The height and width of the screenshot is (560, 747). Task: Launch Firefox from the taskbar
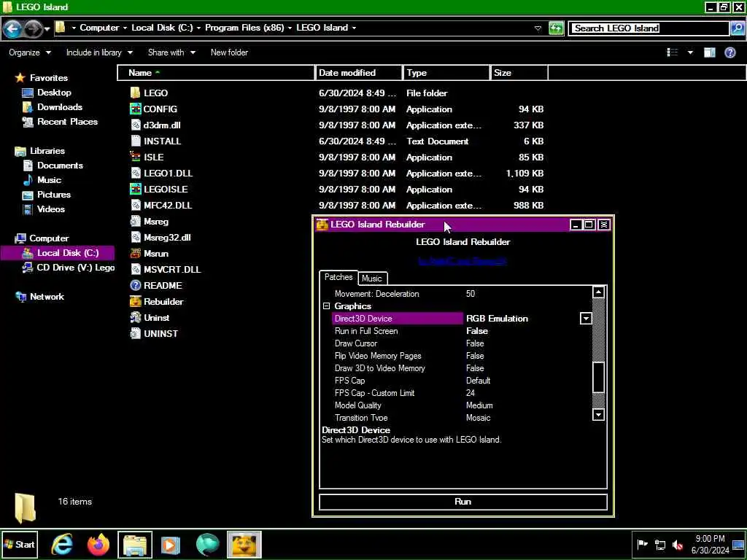click(98, 544)
